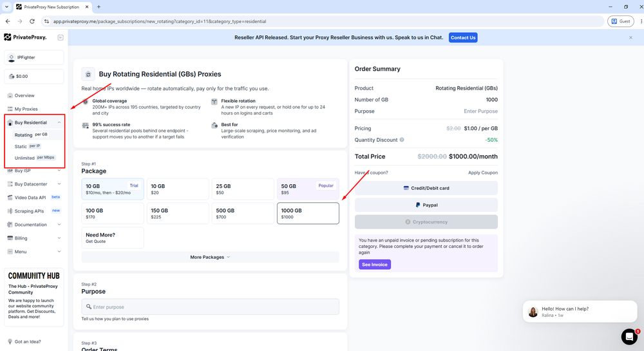Open Chrome's three-dot menu

coord(641,21)
